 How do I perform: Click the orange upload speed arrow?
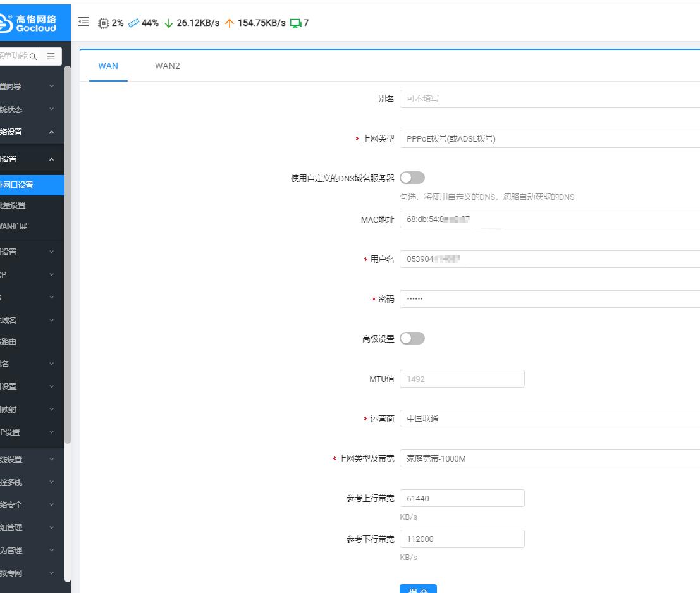(x=230, y=23)
